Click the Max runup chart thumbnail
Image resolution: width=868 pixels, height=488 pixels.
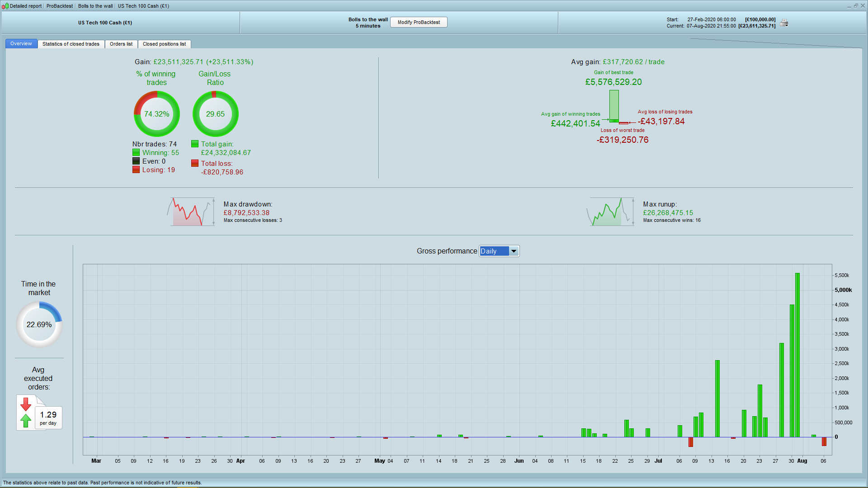[x=610, y=211]
